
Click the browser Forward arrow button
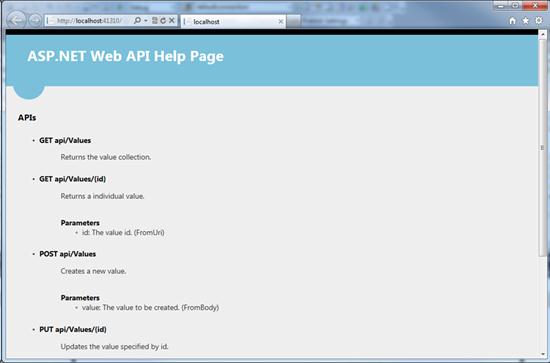(35, 20)
